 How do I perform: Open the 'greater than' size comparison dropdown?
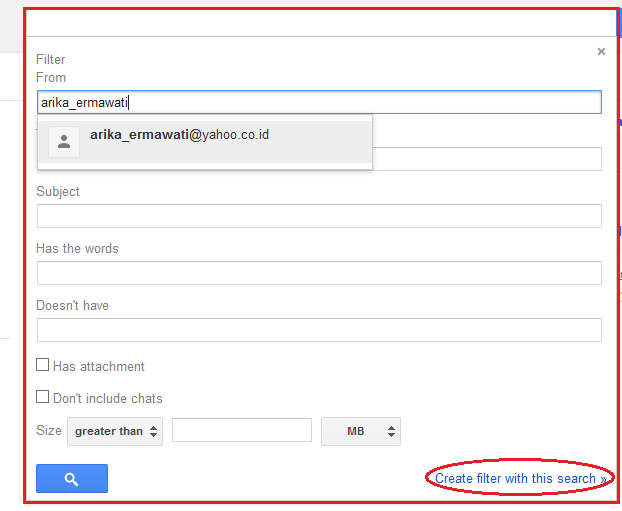115,431
